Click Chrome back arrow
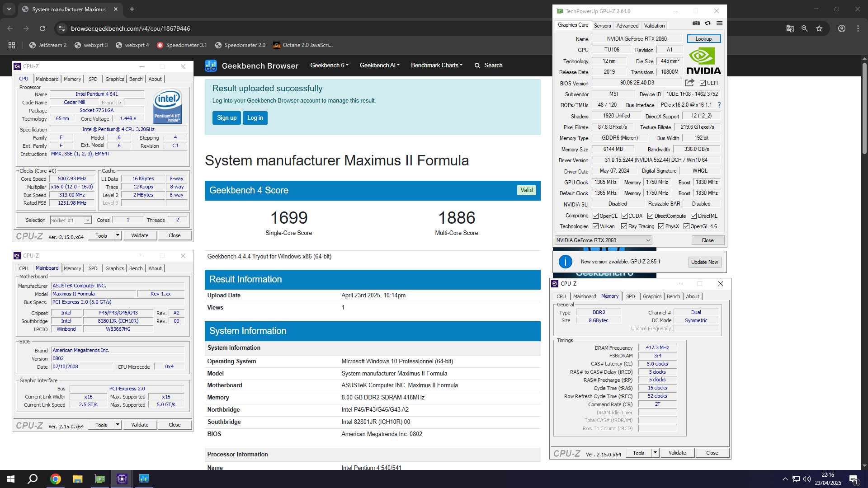The width and height of the screenshot is (868, 488). tap(10, 28)
